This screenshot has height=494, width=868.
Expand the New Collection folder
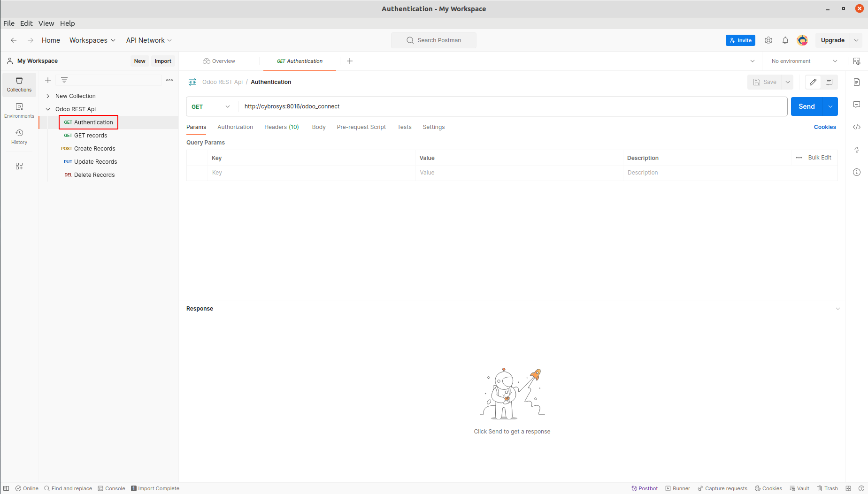pyautogui.click(x=48, y=96)
